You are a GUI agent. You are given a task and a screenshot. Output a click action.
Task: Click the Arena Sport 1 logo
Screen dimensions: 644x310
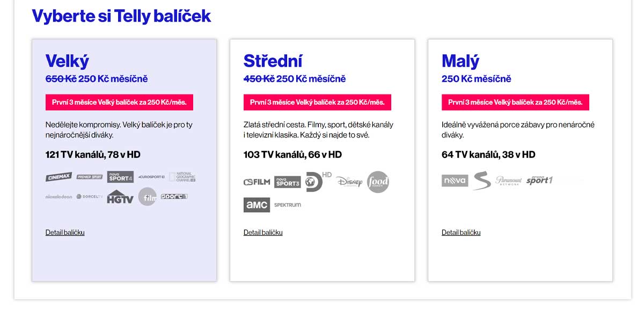coord(539,180)
